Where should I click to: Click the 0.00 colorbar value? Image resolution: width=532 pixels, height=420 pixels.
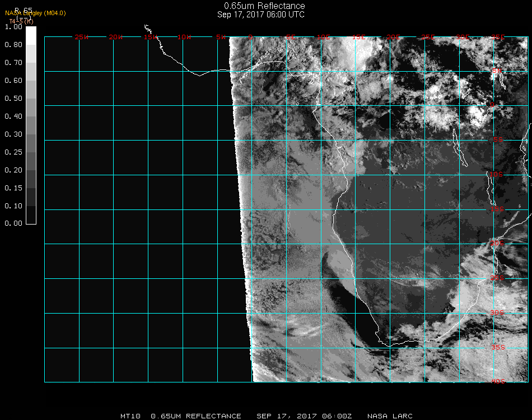13,223
